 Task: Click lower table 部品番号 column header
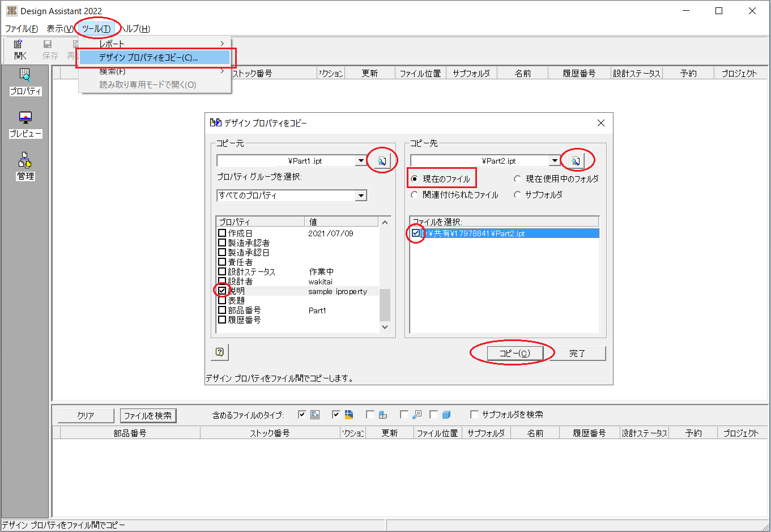pyautogui.click(x=130, y=433)
